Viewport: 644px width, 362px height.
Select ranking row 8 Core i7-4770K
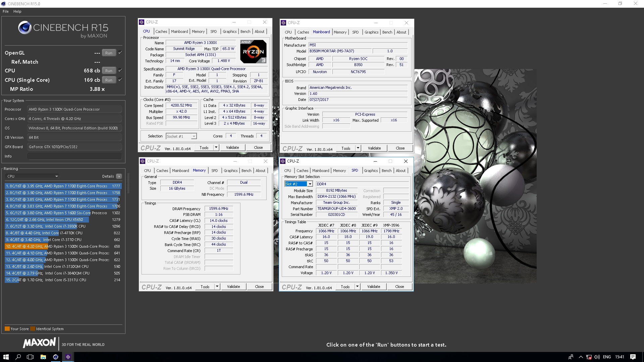(63, 233)
